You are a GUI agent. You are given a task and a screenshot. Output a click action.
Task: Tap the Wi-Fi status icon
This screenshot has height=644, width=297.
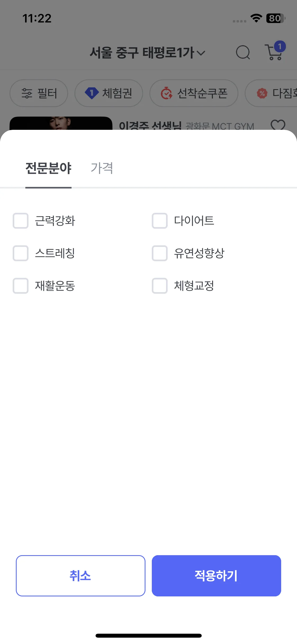(256, 18)
